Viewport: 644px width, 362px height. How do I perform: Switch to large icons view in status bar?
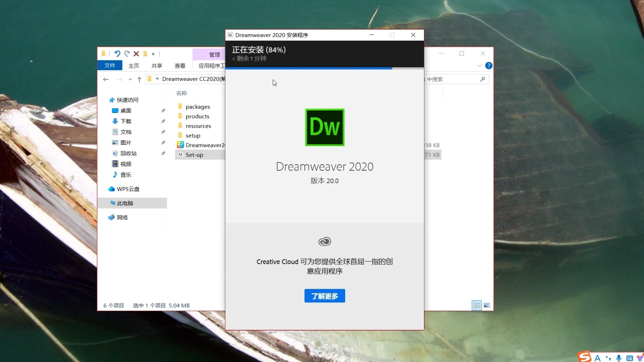tap(487, 305)
